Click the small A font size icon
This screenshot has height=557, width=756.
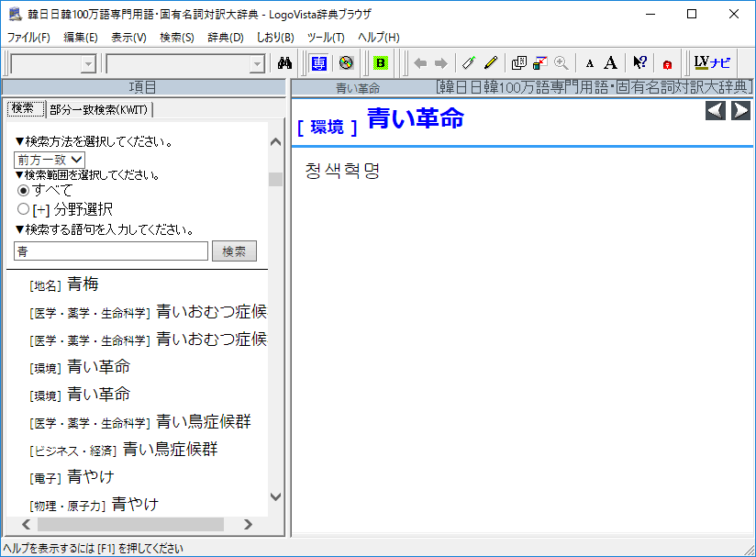589,63
